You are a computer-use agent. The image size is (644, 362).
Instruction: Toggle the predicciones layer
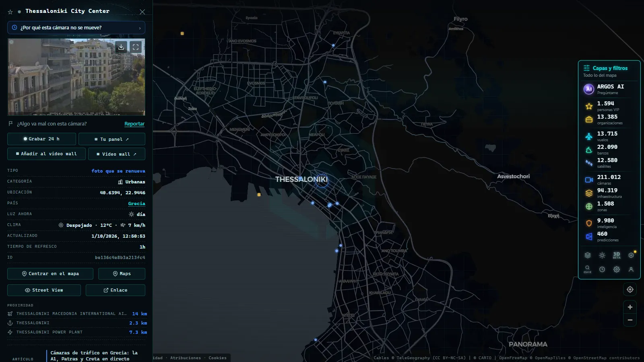(609, 237)
